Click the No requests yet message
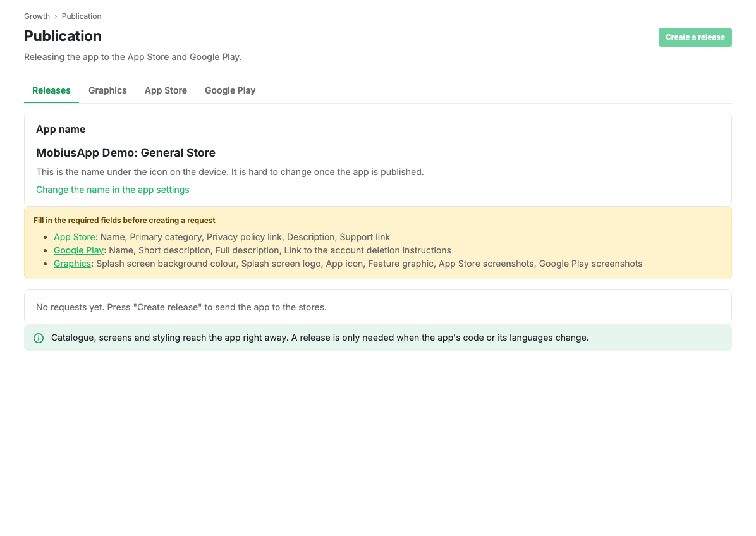The image size is (756, 536). click(x=181, y=308)
